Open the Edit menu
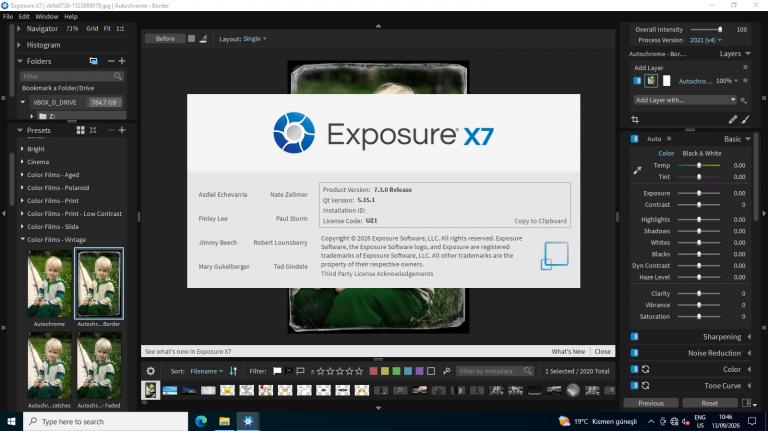The width and height of the screenshot is (768, 431). tap(24, 16)
